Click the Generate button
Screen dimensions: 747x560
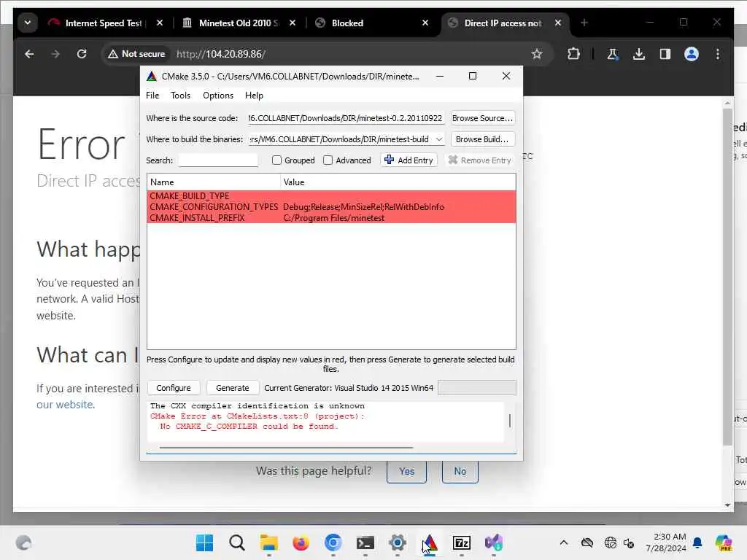(233, 388)
